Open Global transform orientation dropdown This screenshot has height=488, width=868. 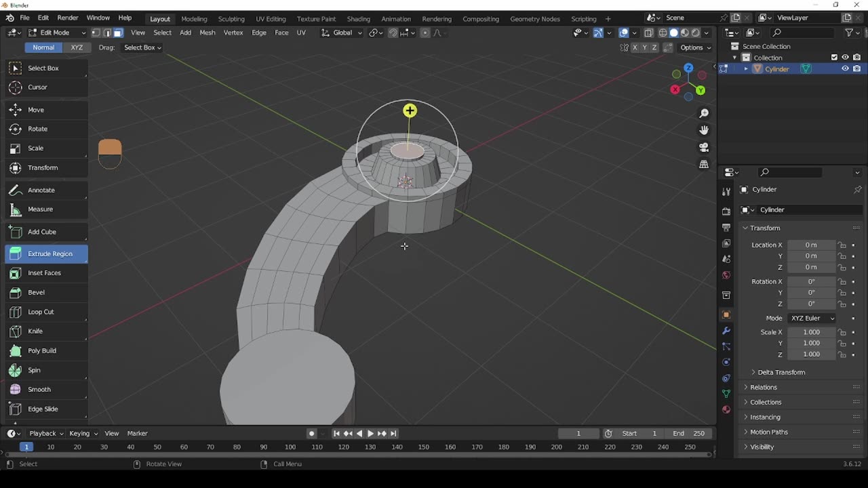click(342, 33)
